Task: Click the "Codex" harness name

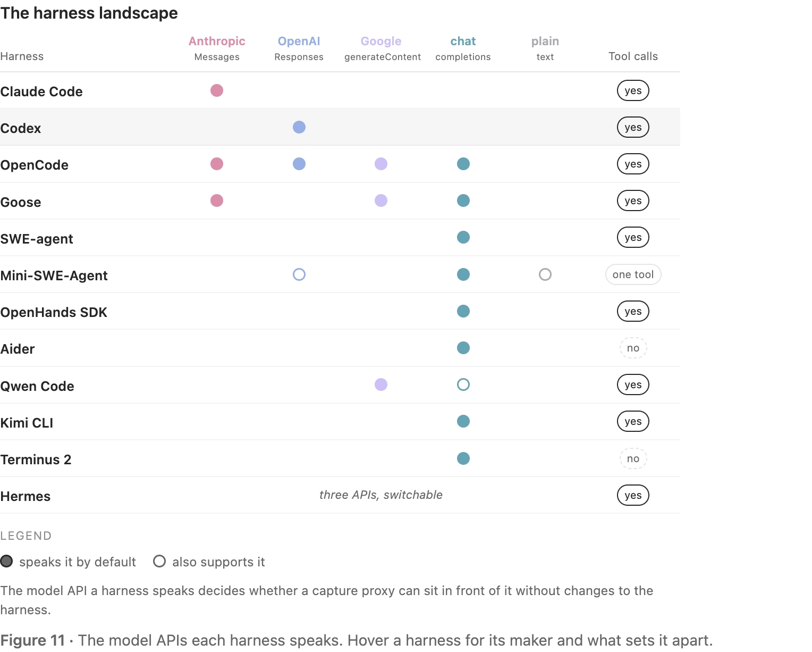Action: click(21, 128)
